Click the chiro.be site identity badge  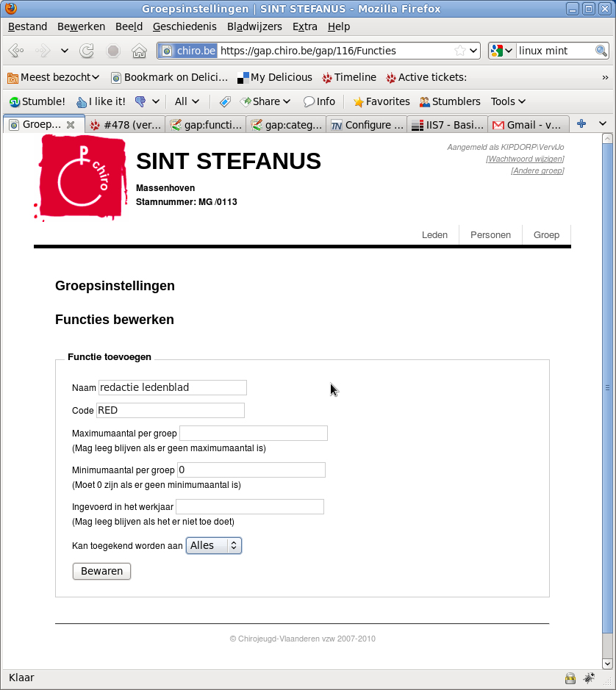(x=188, y=51)
